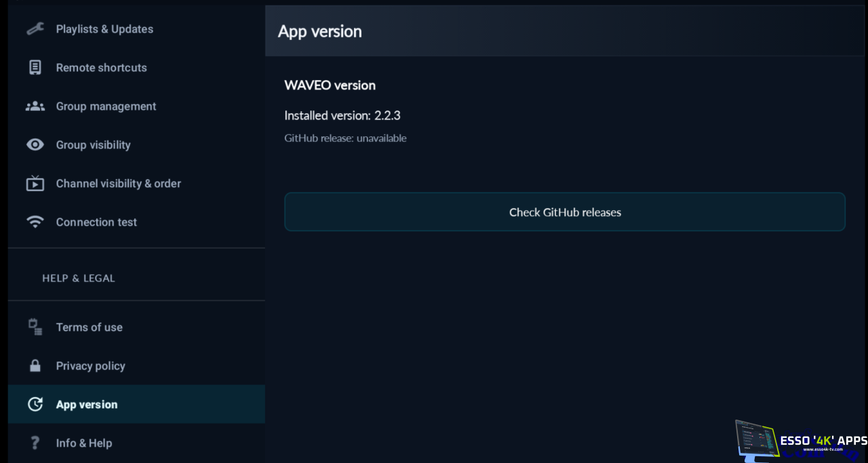The image size is (868, 463).
Task: Click the GitHub release: unavailable text
Action: coord(345,138)
